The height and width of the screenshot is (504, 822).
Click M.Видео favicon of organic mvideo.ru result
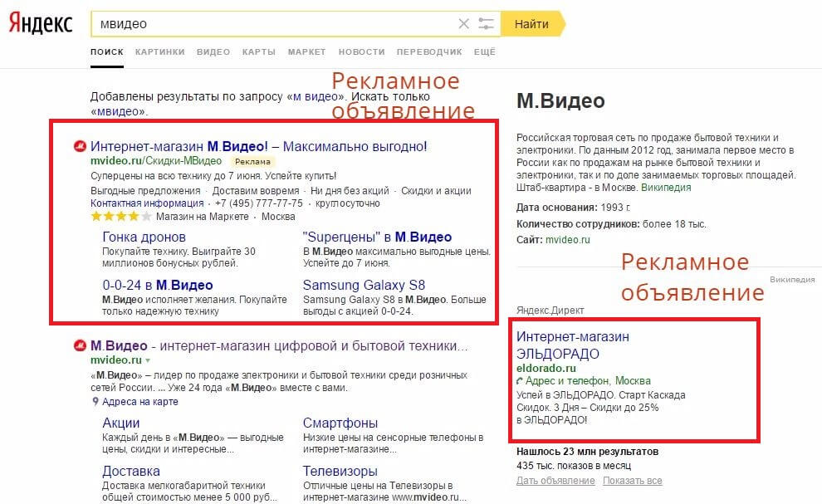[x=80, y=345]
